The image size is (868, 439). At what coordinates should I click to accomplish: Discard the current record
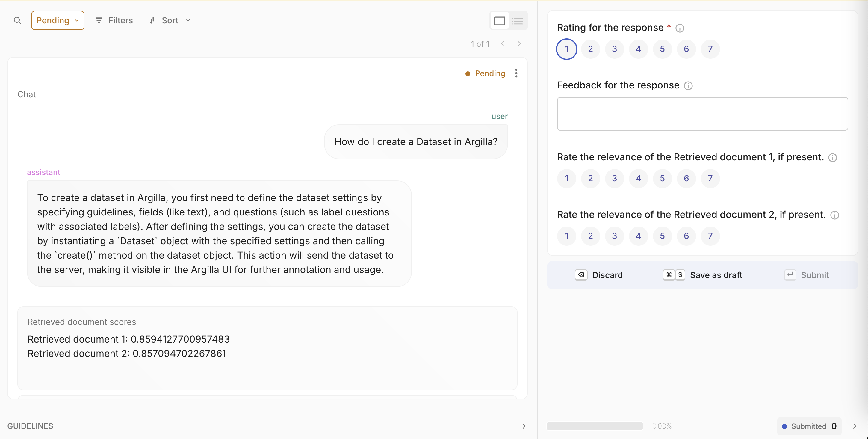pyautogui.click(x=599, y=275)
